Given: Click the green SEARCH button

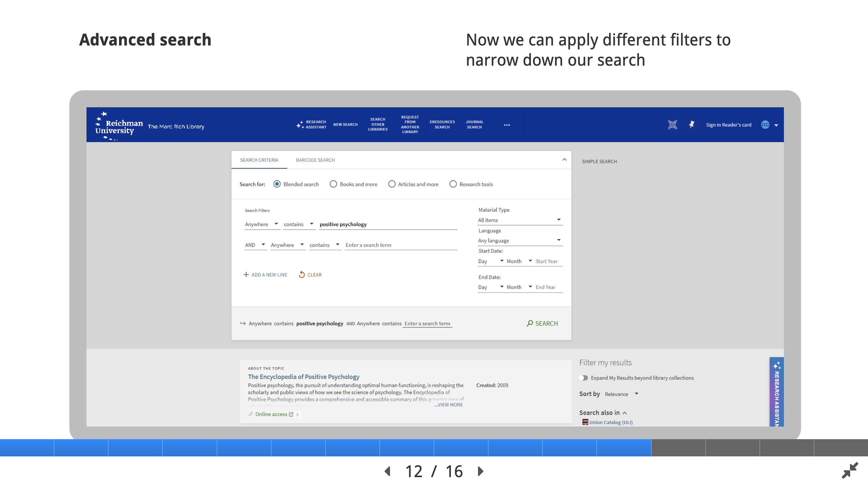Looking at the screenshot, I should click(542, 324).
